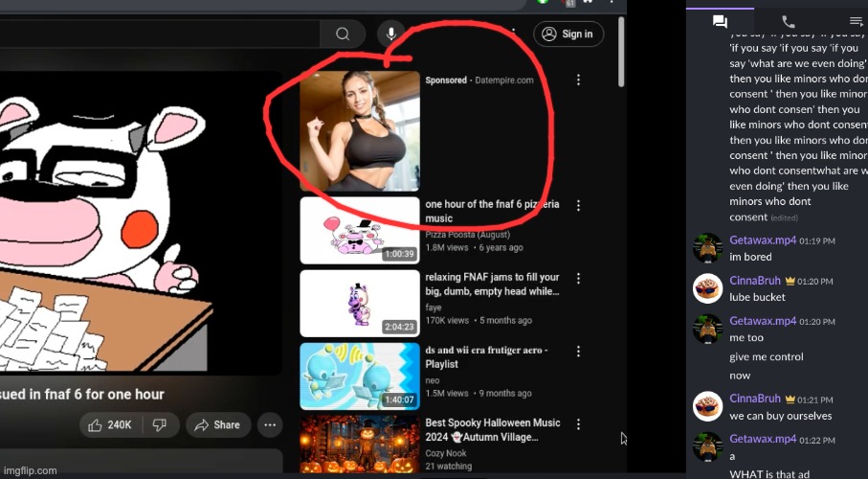Click the Sign in button
868x479 pixels.
coord(568,34)
